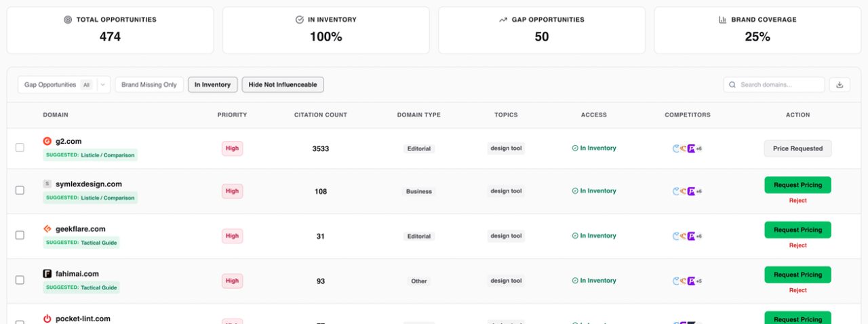Image resolution: width=868 pixels, height=324 pixels.
Task: Sort by the Domain column header
Action: (56, 115)
